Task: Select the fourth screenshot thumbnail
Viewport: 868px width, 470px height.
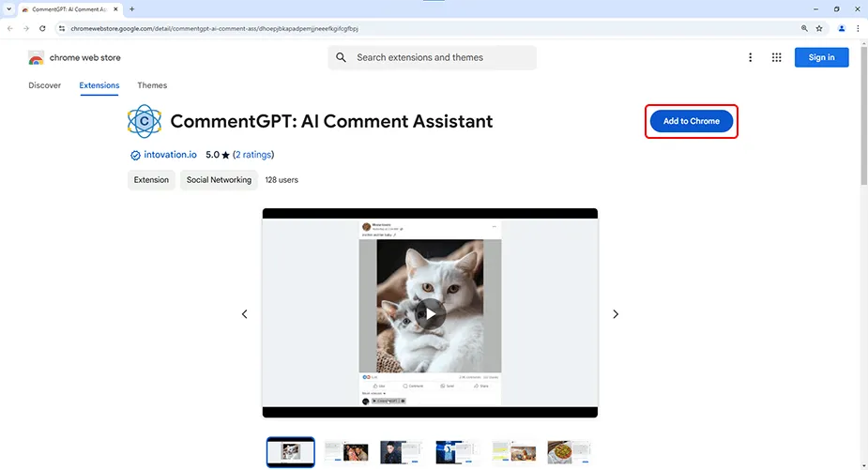Action: pos(458,452)
